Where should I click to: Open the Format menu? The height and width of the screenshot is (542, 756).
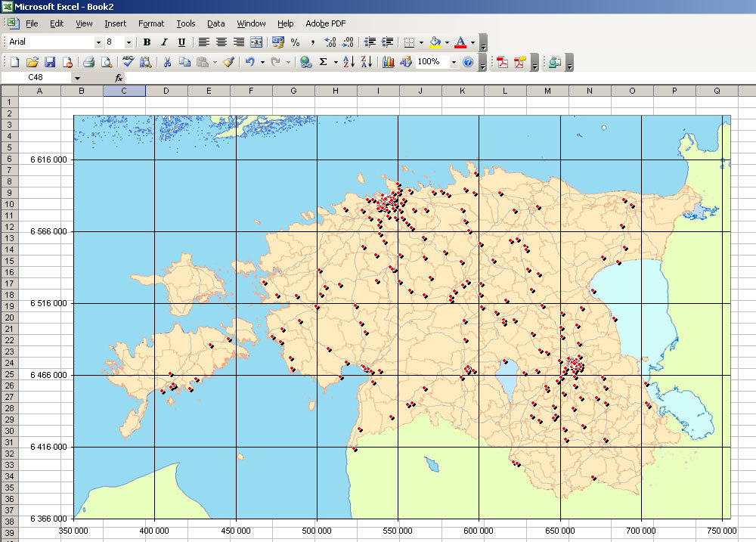(151, 23)
